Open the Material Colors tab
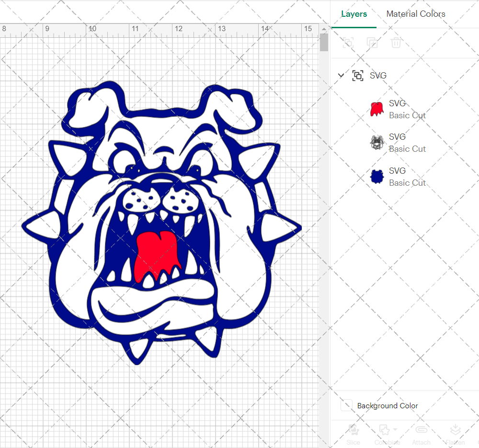Screen dimensions: 479x448 pos(415,14)
